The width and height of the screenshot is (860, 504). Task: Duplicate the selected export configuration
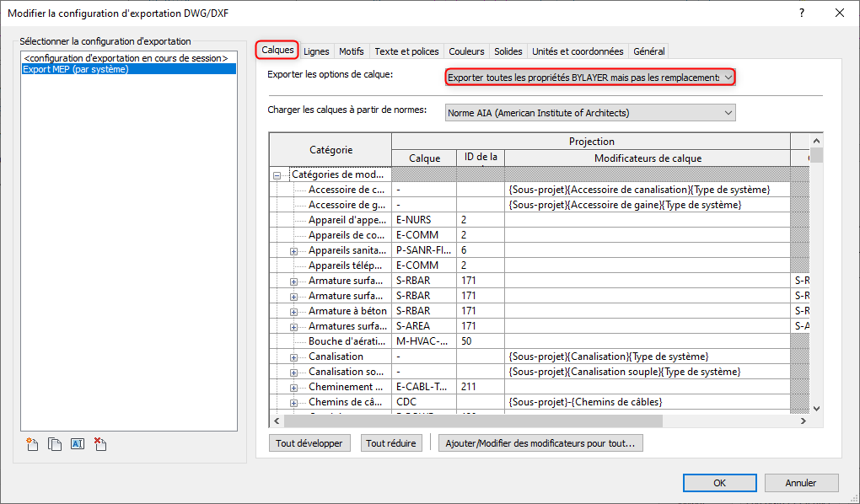(55, 444)
